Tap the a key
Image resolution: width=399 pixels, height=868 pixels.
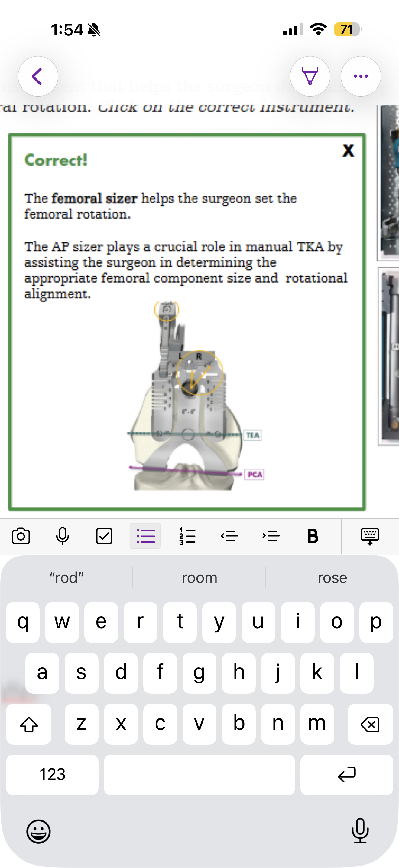coord(42,673)
